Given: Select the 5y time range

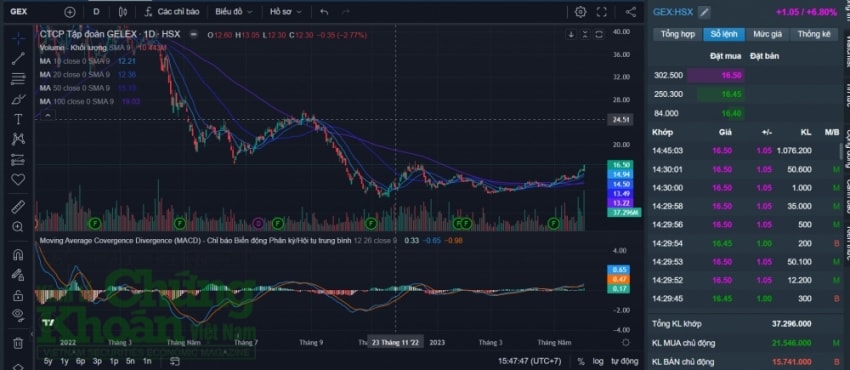Looking at the screenshot, I should 48,361.
